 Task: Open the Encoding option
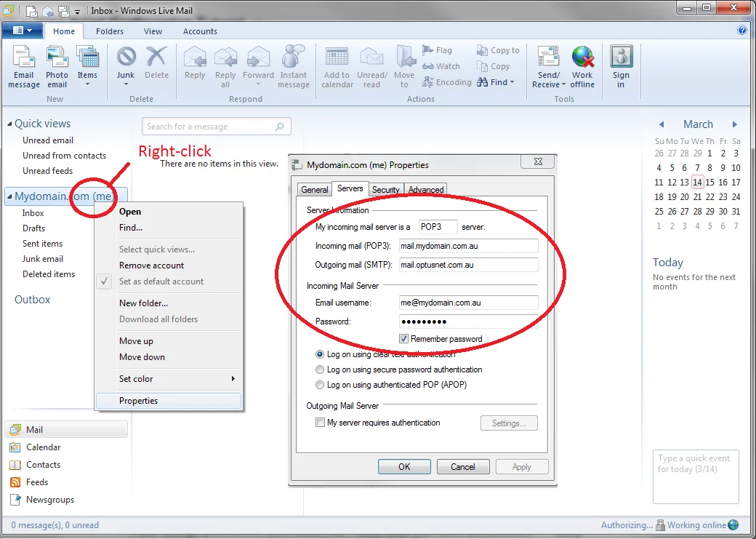click(x=447, y=82)
